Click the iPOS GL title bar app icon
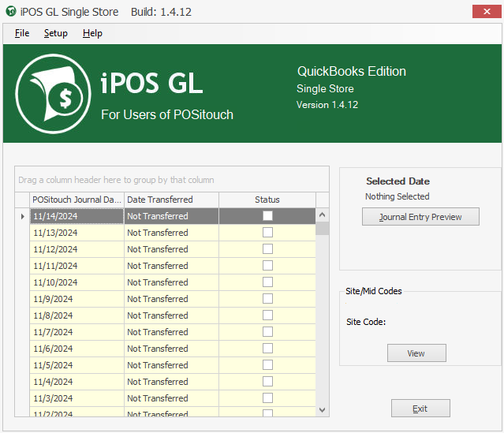This screenshot has height=433, width=504. click(11, 11)
